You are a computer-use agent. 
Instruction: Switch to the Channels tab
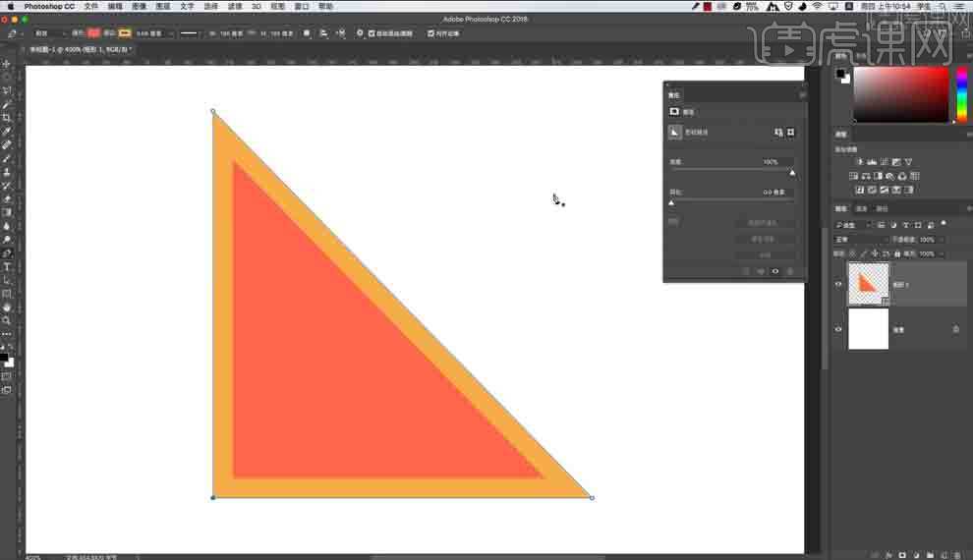pos(861,208)
